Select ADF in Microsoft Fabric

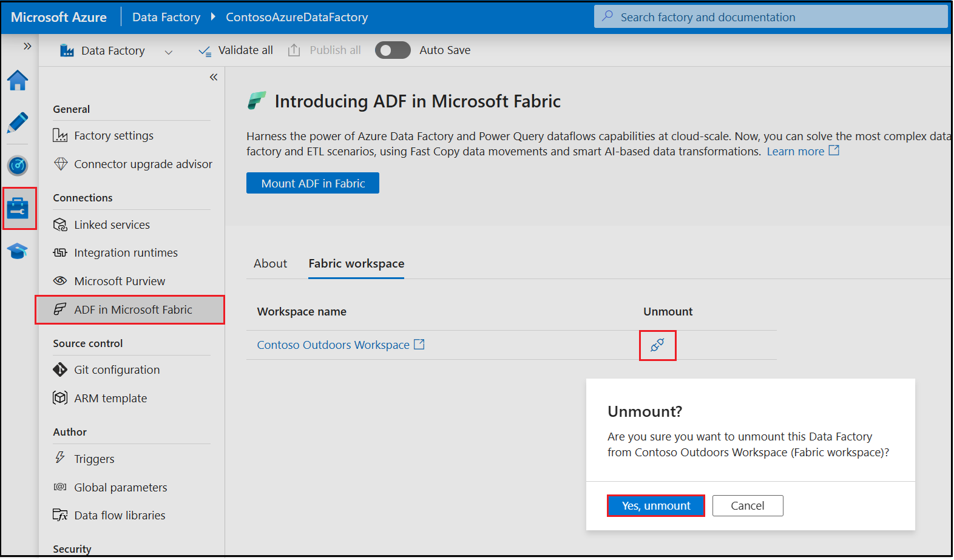(130, 310)
